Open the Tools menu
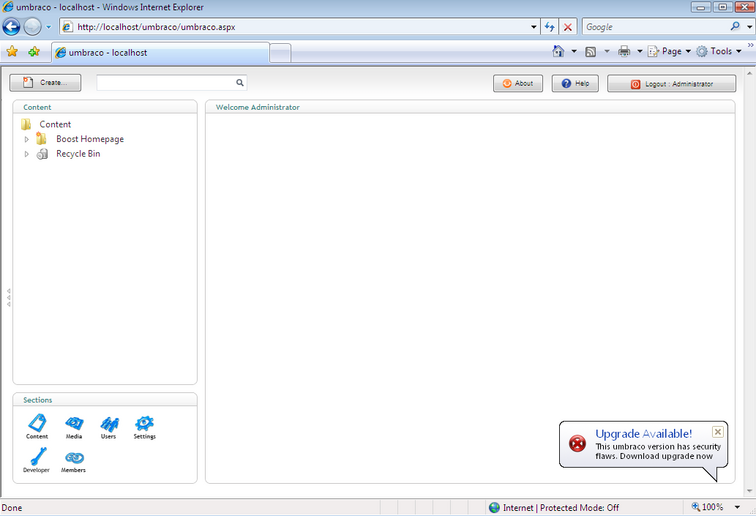 click(719, 51)
